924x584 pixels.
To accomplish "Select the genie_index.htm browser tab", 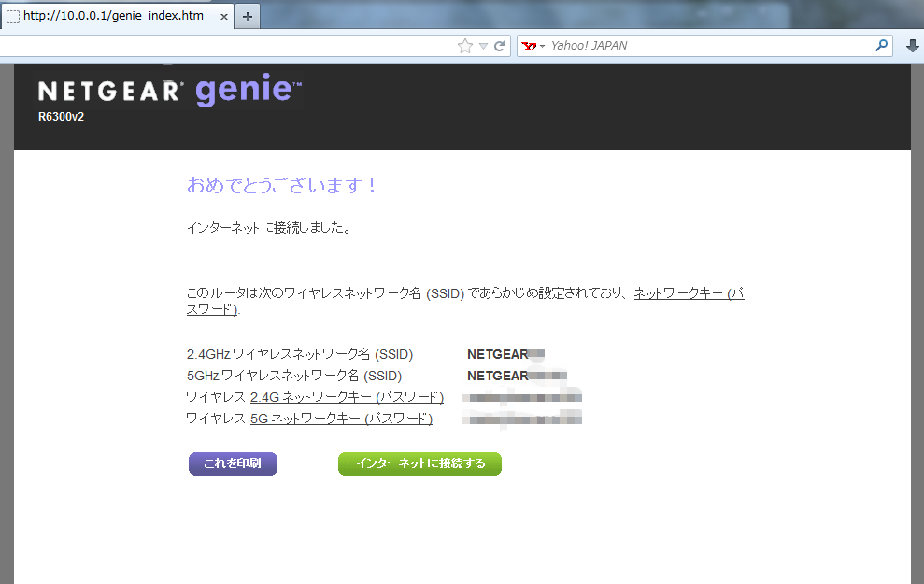I will [117, 16].
